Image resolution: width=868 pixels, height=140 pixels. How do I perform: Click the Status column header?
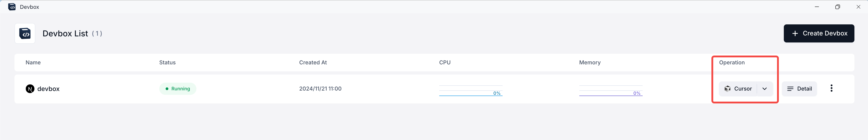(167, 63)
